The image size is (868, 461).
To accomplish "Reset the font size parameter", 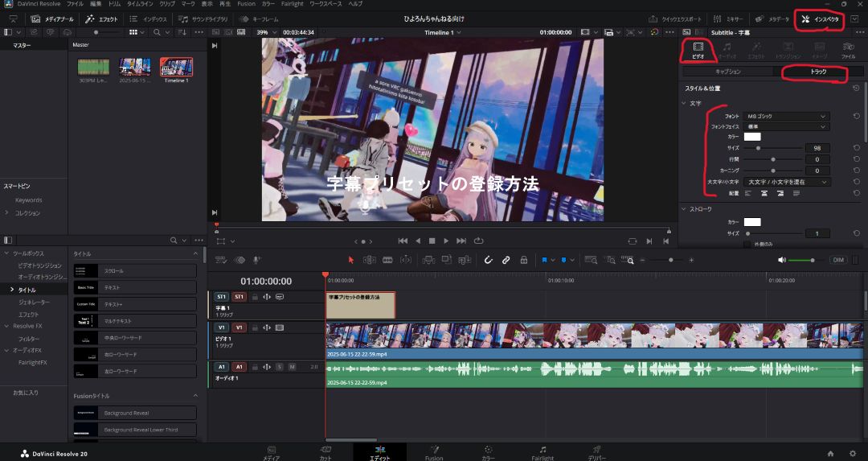I will coord(856,148).
